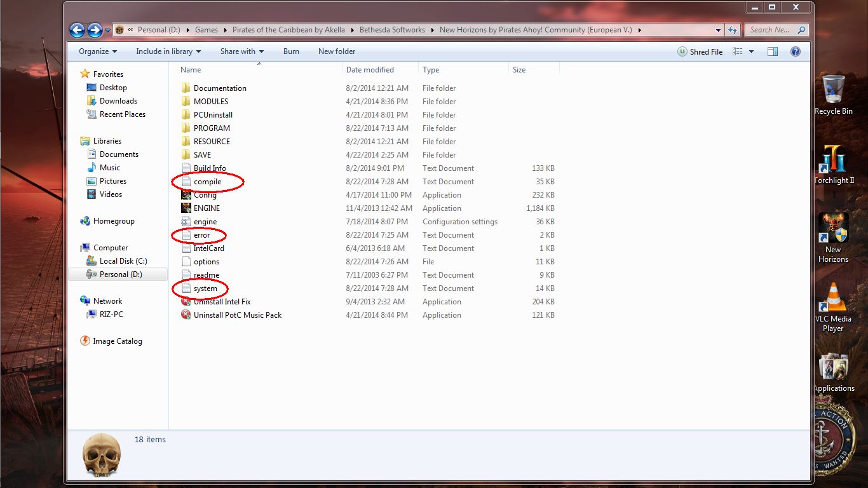Open the Organize dropdown menu

click(x=97, y=51)
